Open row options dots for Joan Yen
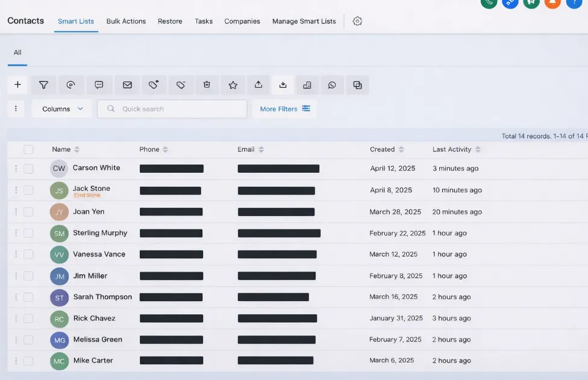Screen dimensions: 588x380 tap(16, 212)
